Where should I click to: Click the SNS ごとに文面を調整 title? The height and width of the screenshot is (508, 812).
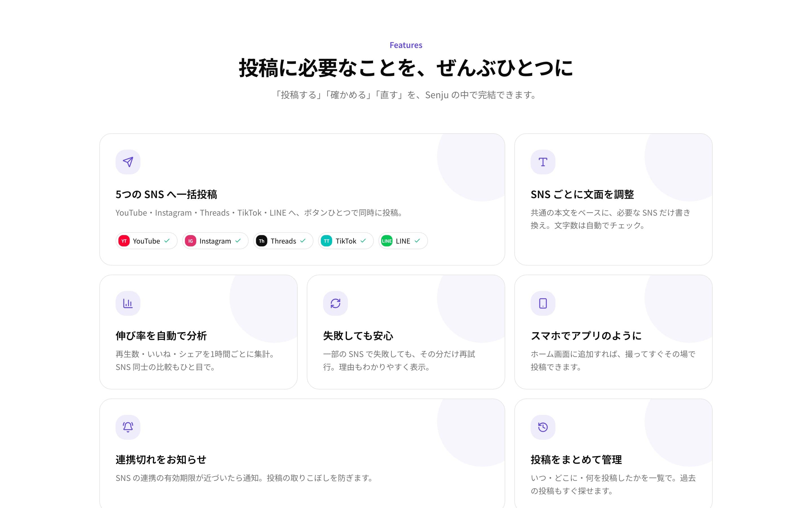pos(582,194)
